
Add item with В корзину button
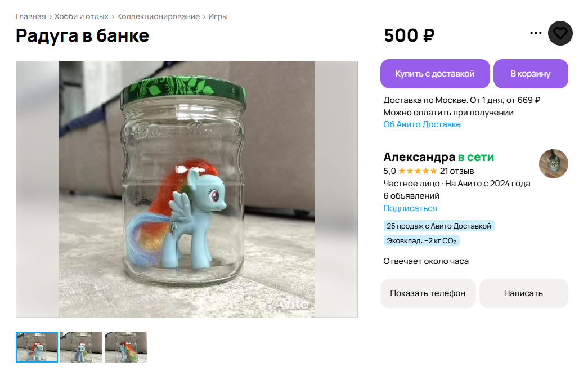tap(531, 74)
